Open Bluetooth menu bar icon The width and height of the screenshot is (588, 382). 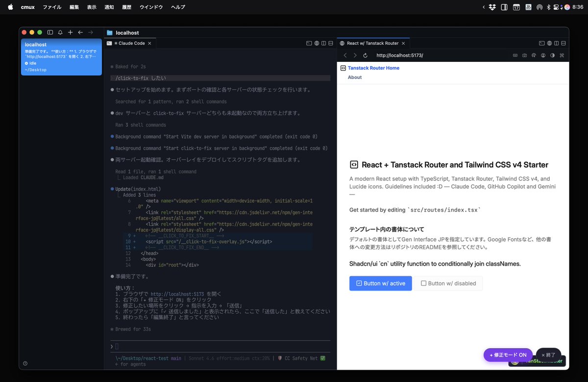point(548,7)
